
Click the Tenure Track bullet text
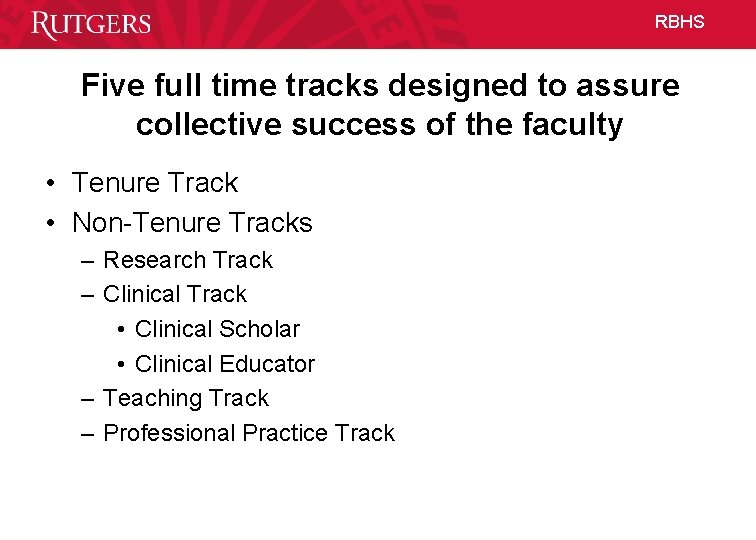[x=155, y=183]
